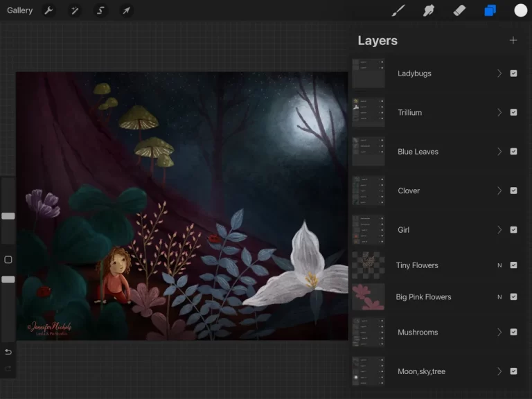Select the 'Ladybugs' layer name
The height and width of the screenshot is (399, 532).
(x=414, y=73)
